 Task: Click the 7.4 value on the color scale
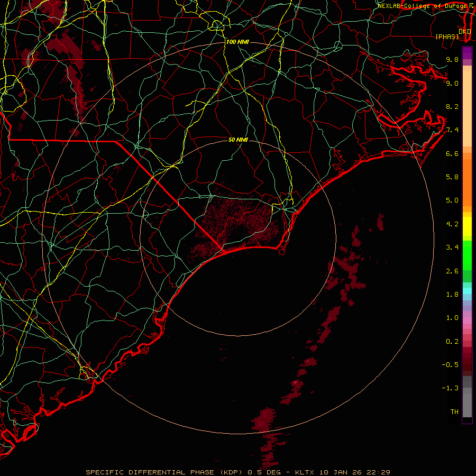(x=452, y=130)
